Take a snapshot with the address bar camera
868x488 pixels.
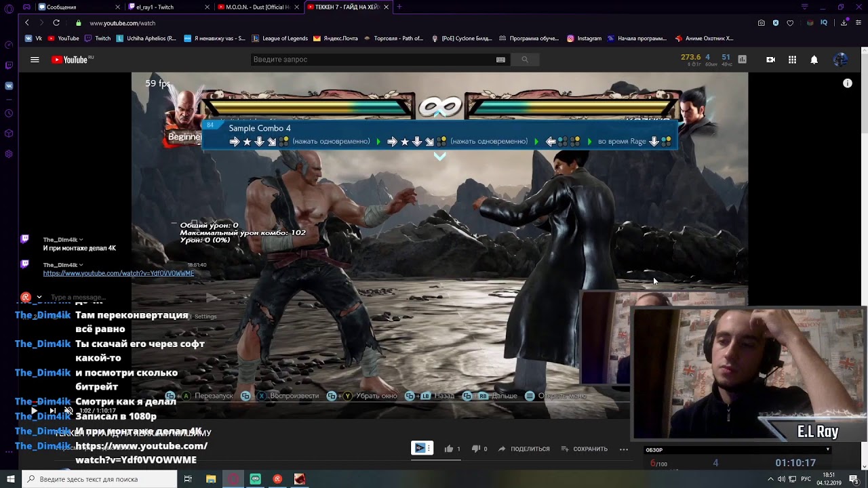(x=762, y=23)
